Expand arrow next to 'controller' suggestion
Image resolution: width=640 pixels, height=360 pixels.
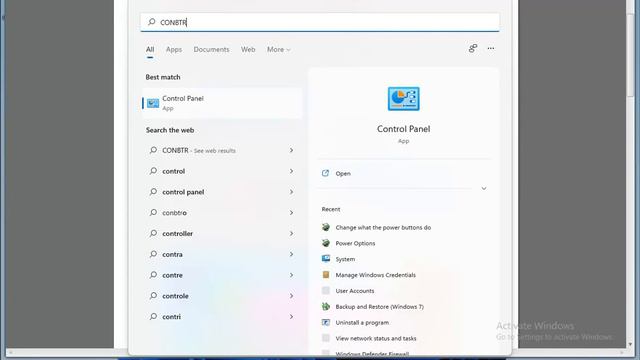[291, 233]
